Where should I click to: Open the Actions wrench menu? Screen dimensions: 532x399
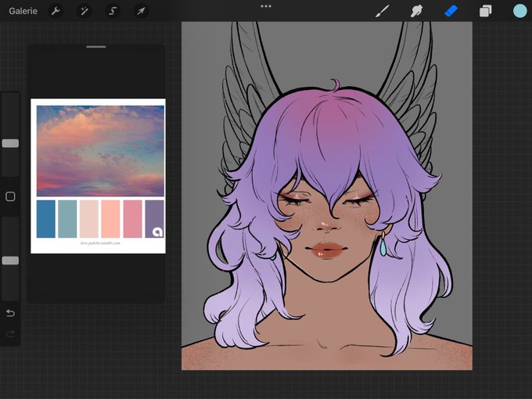[x=56, y=11]
